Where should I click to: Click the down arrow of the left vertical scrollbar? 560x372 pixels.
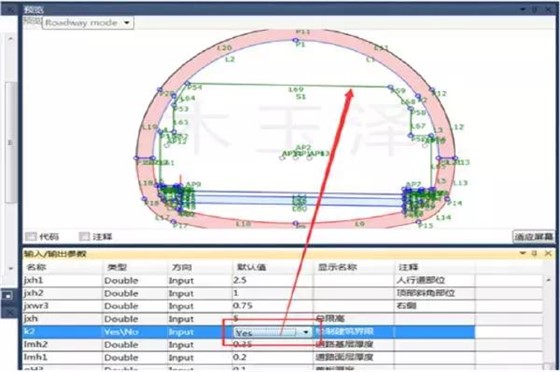click(x=11, y=268)
